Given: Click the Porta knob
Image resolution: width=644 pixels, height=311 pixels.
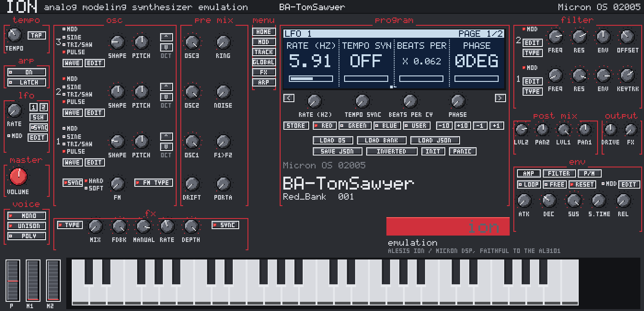Looking at the screenshot, I should tap(223, 184).
